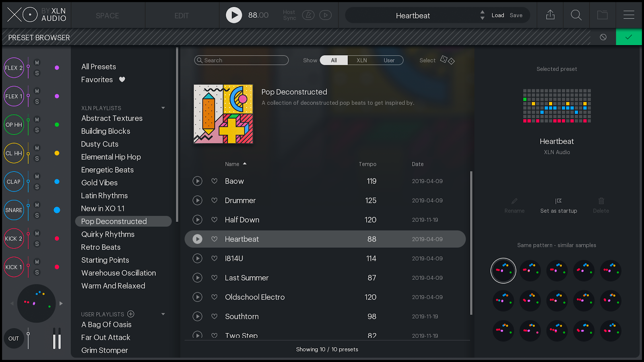Image resolution: width=644 pixels, height=362 pixels.
Task: Switch to the SPACE tab
Action: (x=107, y=16)
